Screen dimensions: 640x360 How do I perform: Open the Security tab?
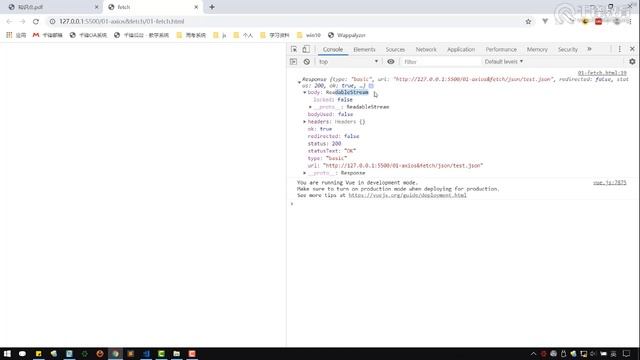[x=567, y=49]
